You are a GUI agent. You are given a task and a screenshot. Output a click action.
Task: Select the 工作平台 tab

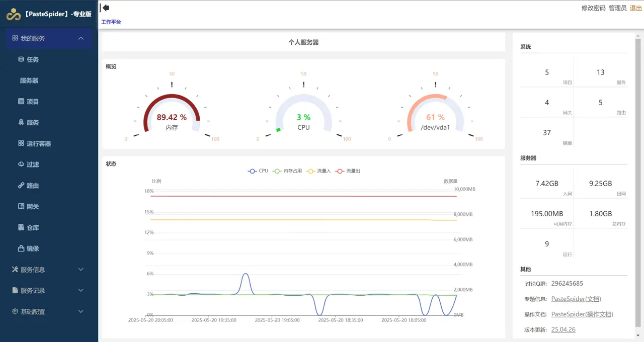[111, 22]
